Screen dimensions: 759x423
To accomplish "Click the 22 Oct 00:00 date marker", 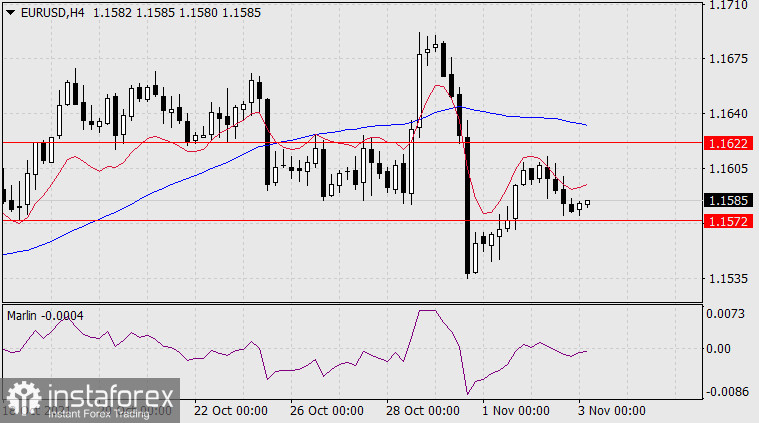I will click(229, 411).
